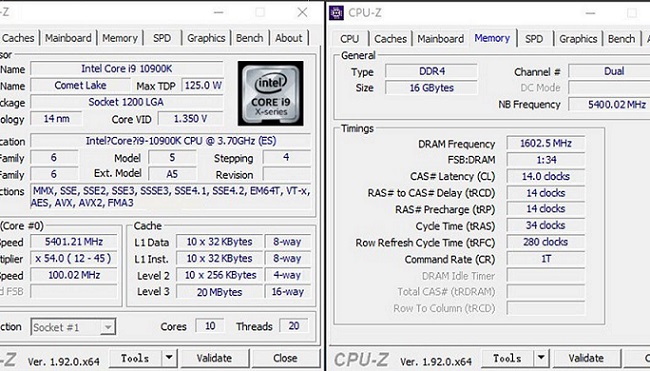The height and width of the screenshot is (371, 650).
Task: Click the 'DDR4' memory type value
Action: 432,71
